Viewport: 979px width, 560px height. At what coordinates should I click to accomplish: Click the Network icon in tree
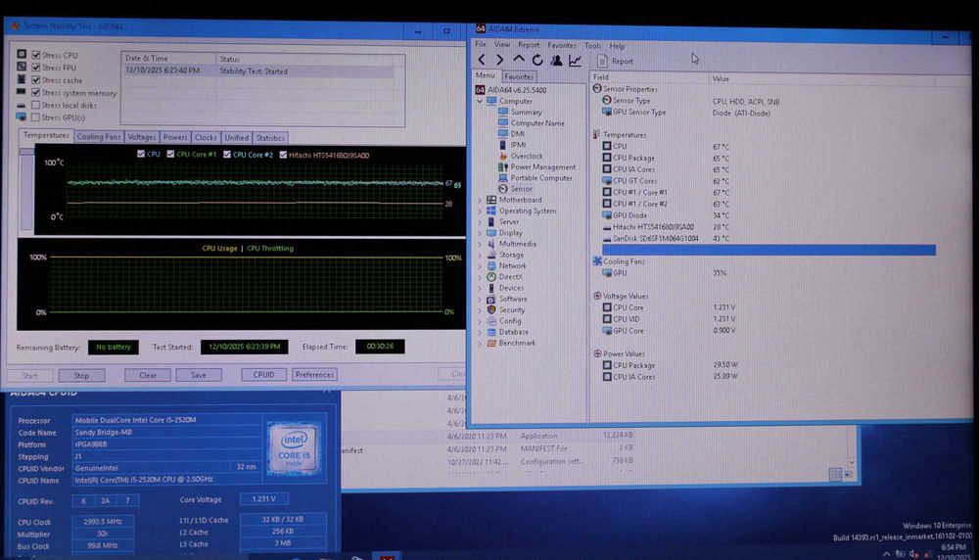tap(491, 266)
